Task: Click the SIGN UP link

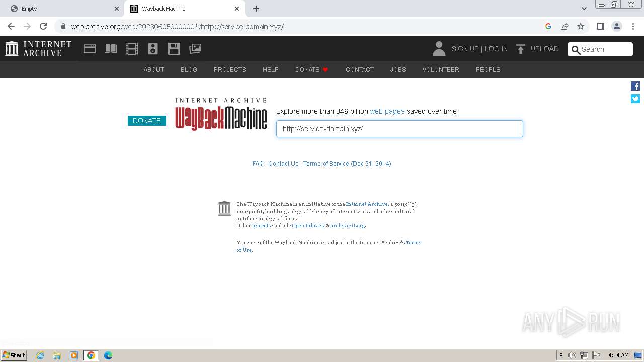Action: click(x=465, y=49)
